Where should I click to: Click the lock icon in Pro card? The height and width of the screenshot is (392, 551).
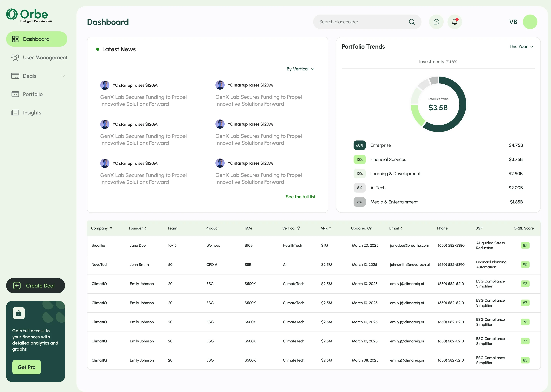[19, 313]
